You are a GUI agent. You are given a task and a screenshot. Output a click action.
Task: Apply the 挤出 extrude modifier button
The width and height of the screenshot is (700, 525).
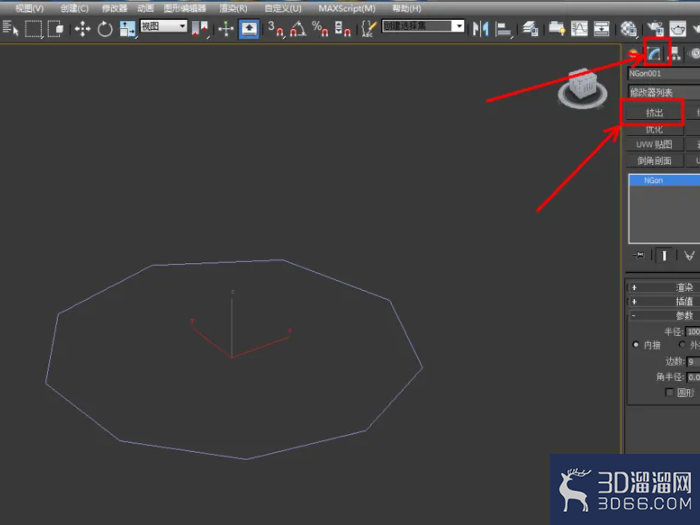click(654, 112)
